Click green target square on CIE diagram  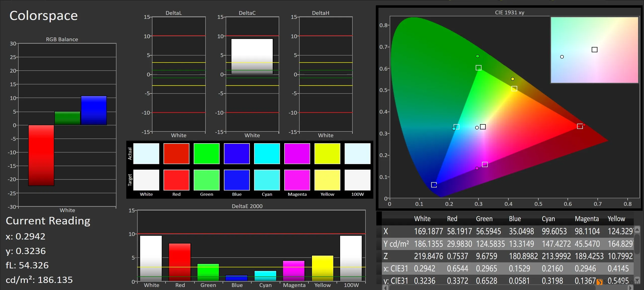tap(478, 68)
